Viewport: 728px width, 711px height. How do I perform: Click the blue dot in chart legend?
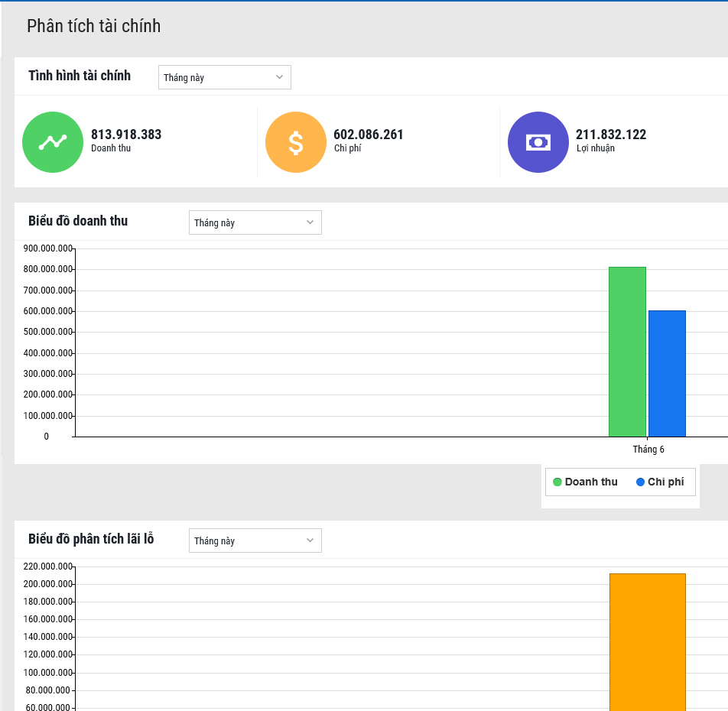(x=640, y=482)
